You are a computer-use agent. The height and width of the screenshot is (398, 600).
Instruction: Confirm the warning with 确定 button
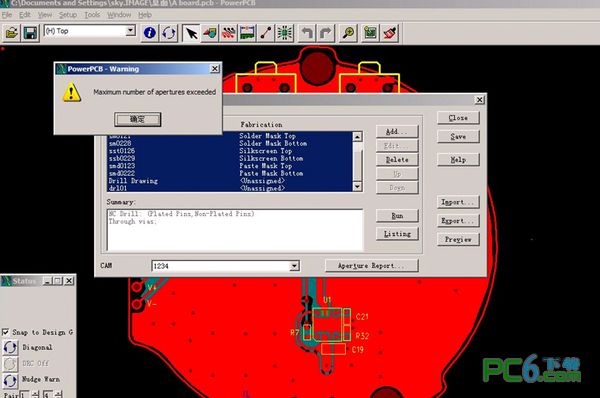(137, 119)
